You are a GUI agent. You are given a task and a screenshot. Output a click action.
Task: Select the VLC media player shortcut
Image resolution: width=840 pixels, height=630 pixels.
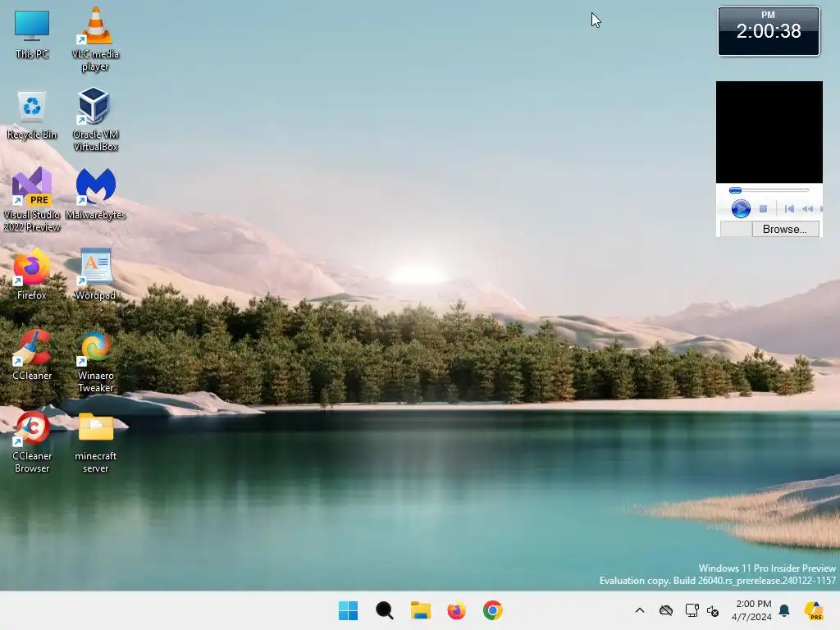(95, 39)
